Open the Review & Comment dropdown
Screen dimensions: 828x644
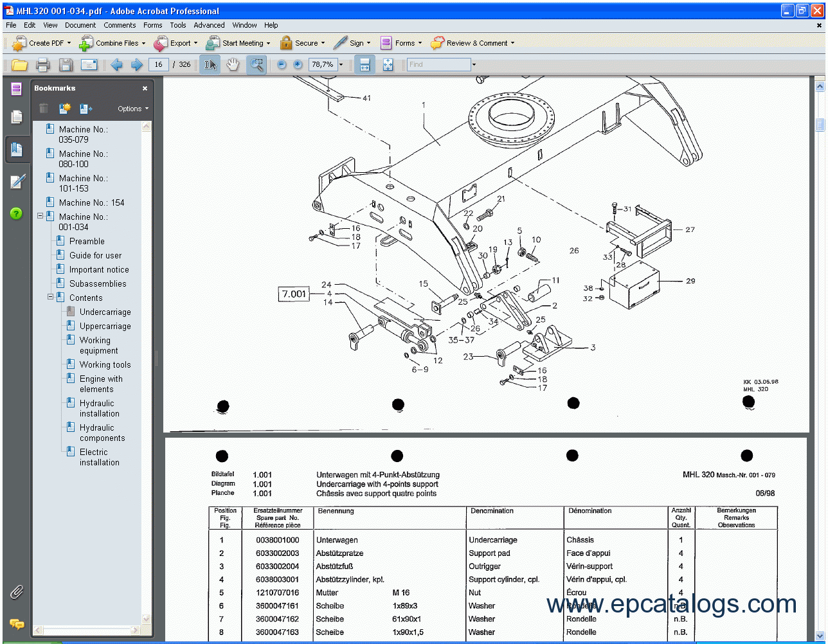473,43
